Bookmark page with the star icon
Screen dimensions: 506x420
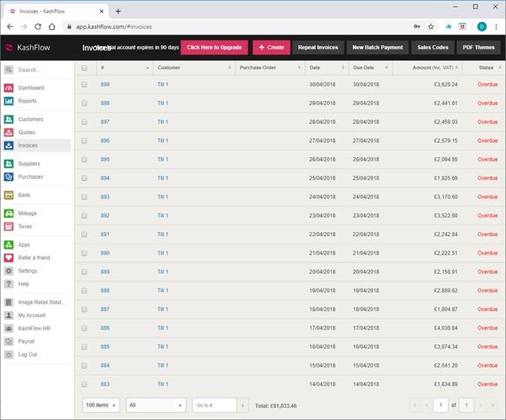click(x=431, y=26)
